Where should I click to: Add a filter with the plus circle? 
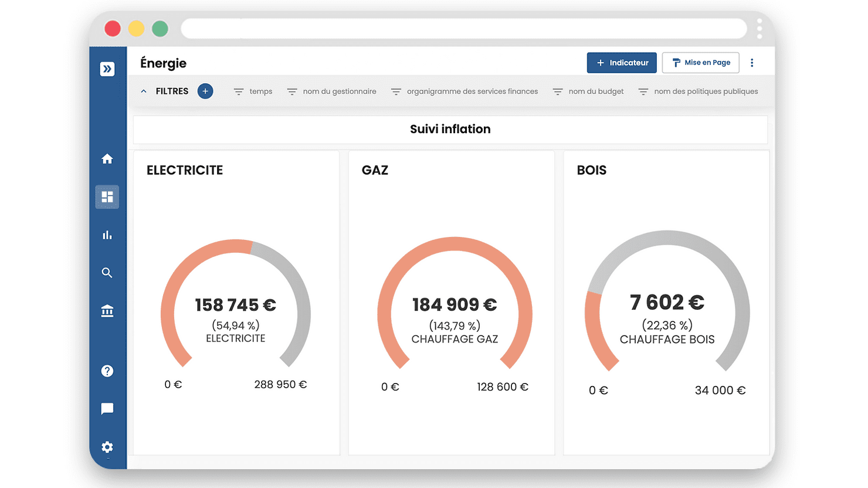point(205,91)
